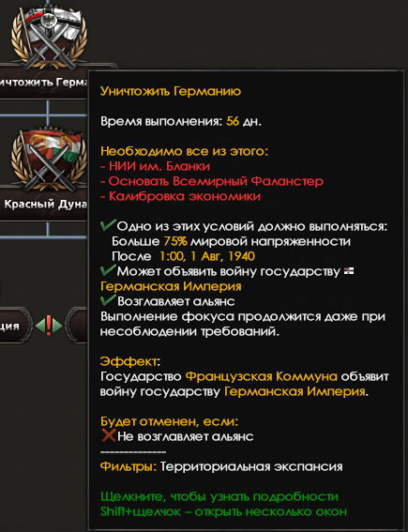Screen dimensions: 408x532
Task: Click checkmark beside Может объявить войну государству
Action: [x=108, y=270]
